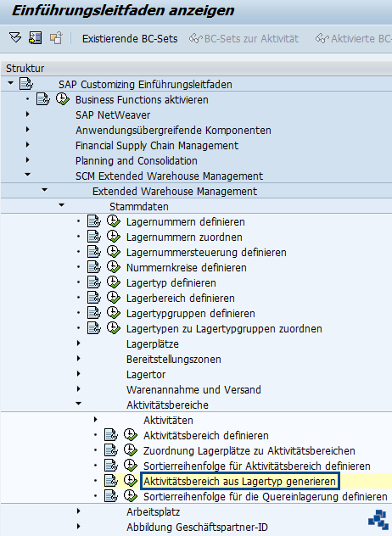Select the Lagerbereich definieren text
Viewport: 392px width, 536px height.
[x=180, y=298]
